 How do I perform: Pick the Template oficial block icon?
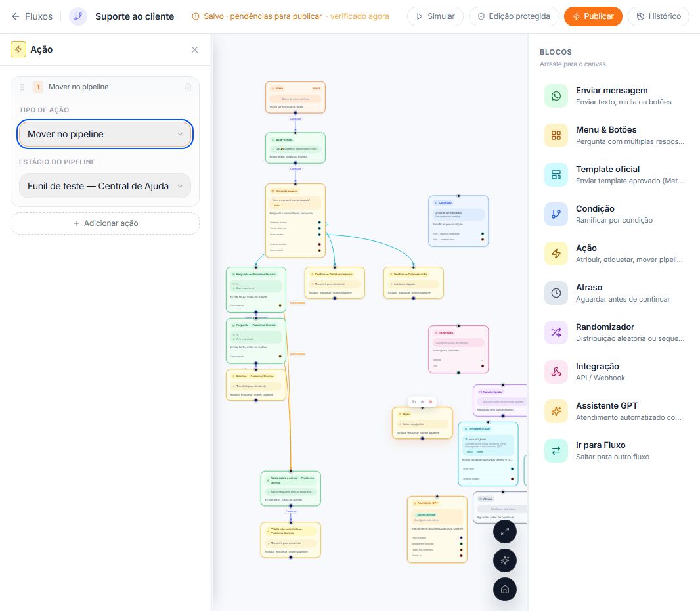click(x=556, y=175)
